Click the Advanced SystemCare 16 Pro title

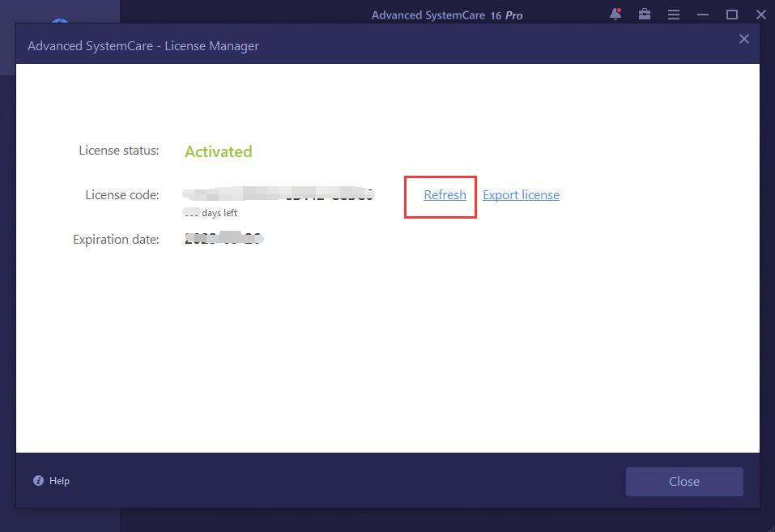pos(447,15)
